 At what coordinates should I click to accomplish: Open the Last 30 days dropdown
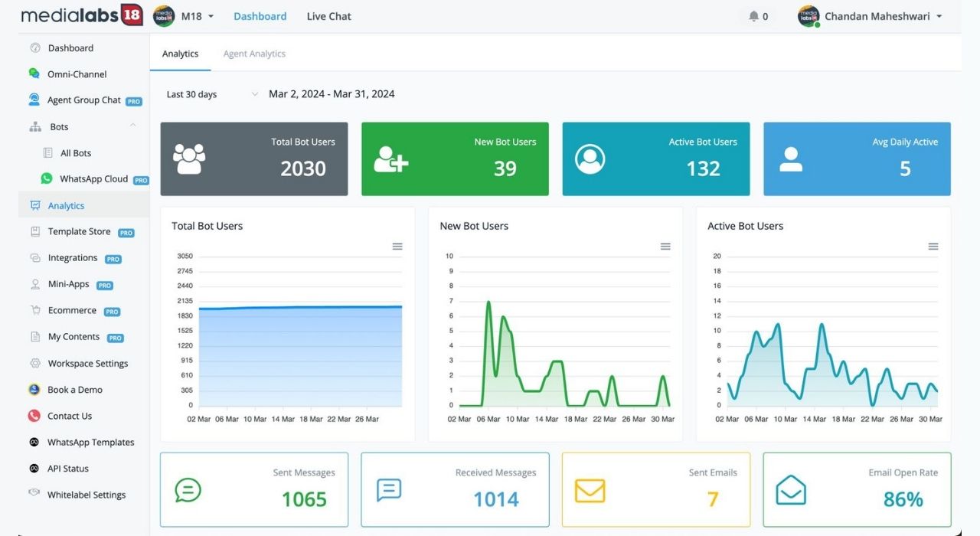coord(212,94)
